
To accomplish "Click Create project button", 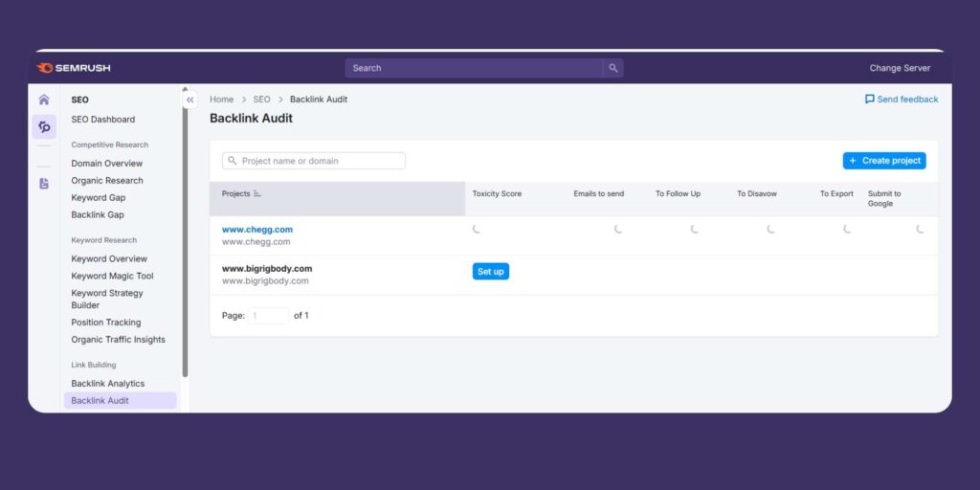I will point(883,161).
